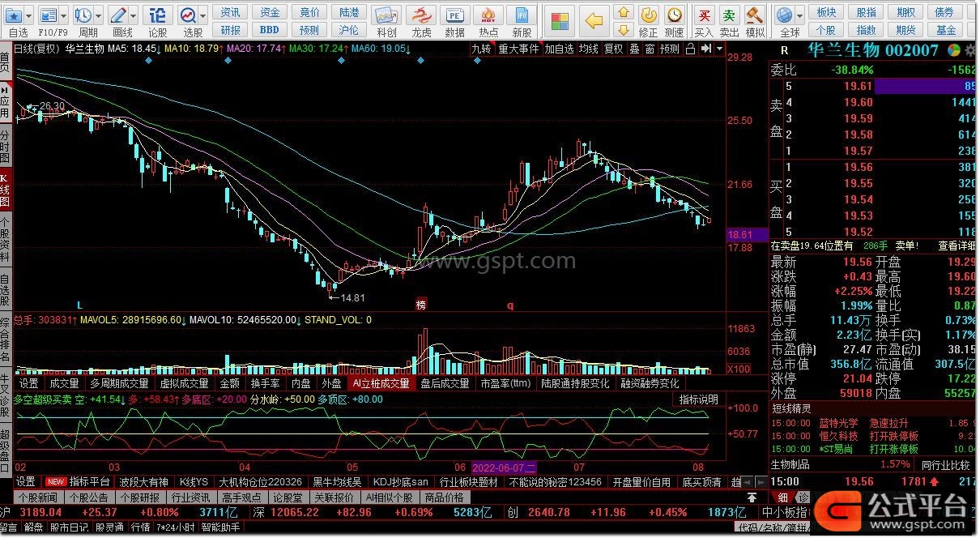The height and width of the screenshot is (538, 980).
Task: Click the yellow back arrow icon
Action: [595, 21]
